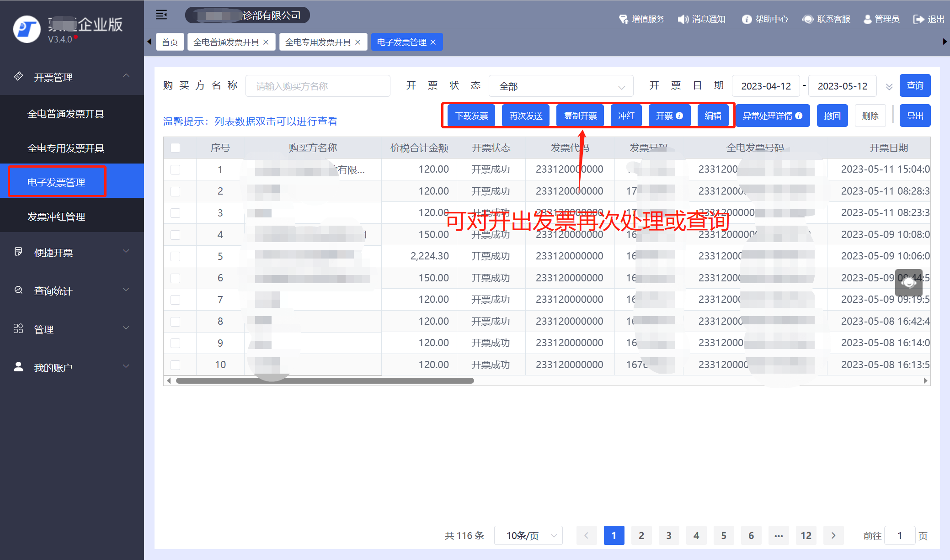Open the start date picker 2023-04-12
Screen dimensions: 950x560
[x=766, y=86]
